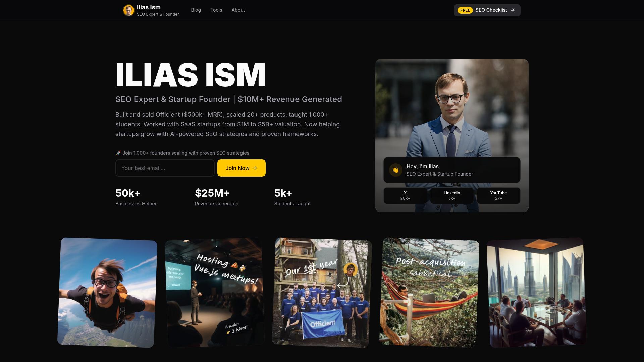The image size is (644, 362).
Task: Click the Vue.js meetups hosting photo
Action: [215, 292]
